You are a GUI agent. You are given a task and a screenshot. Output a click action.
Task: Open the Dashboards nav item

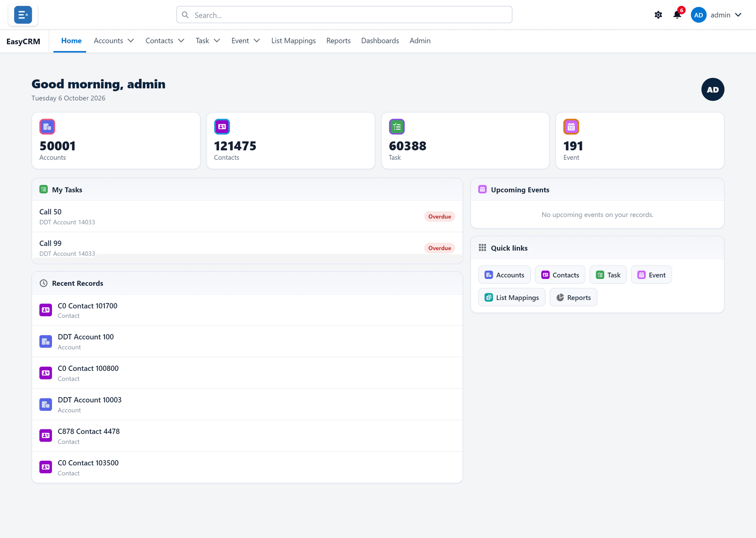click(380, 41)
